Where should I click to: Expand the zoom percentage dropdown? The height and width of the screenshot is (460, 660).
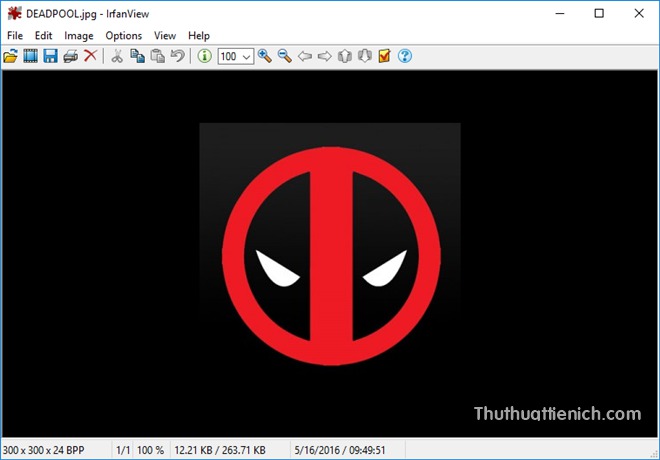[246, 57]
